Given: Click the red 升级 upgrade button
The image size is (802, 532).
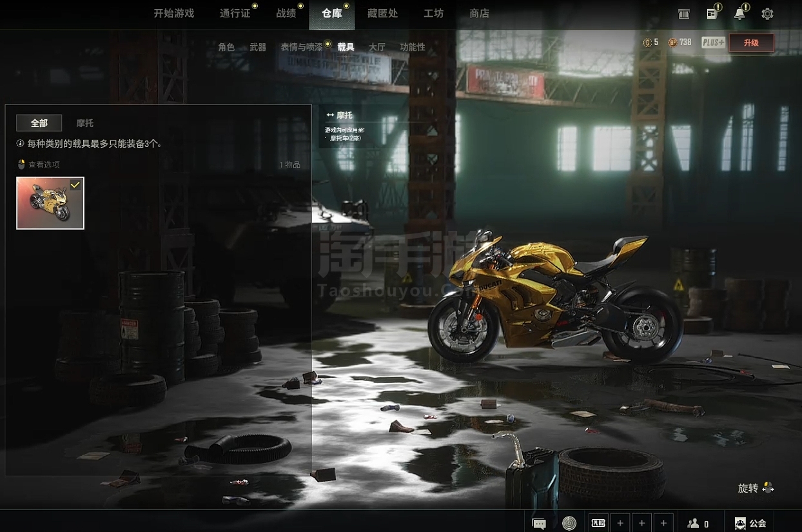Looking at the screenshot, I should 751,43.
